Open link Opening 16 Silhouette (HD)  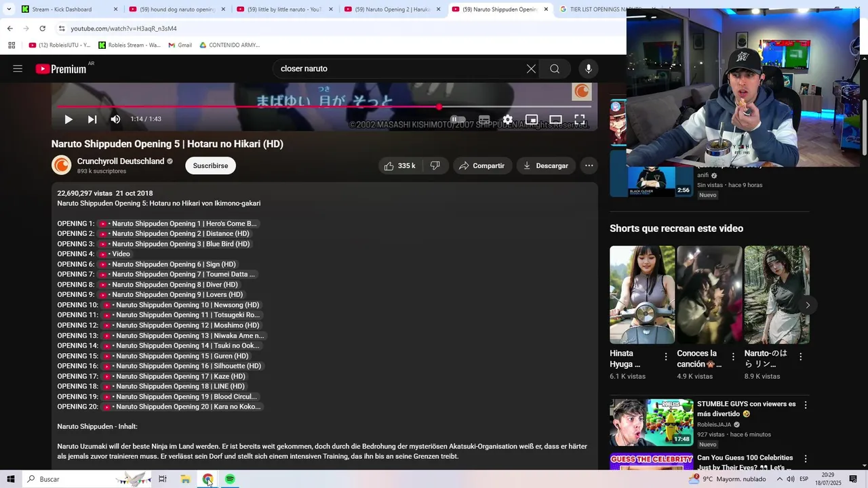click(x=182, y=366)
